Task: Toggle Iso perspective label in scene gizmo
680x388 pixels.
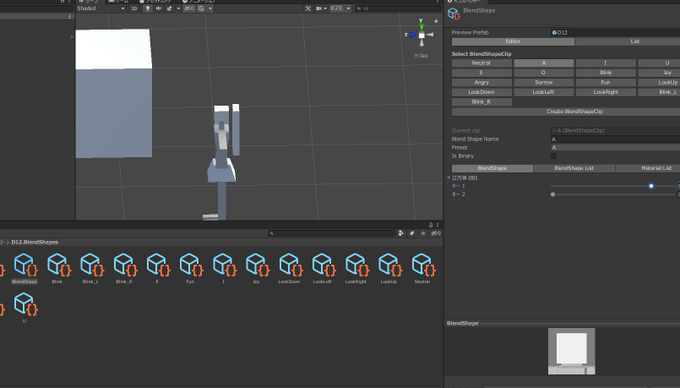Action: click(x=421, y=55)
